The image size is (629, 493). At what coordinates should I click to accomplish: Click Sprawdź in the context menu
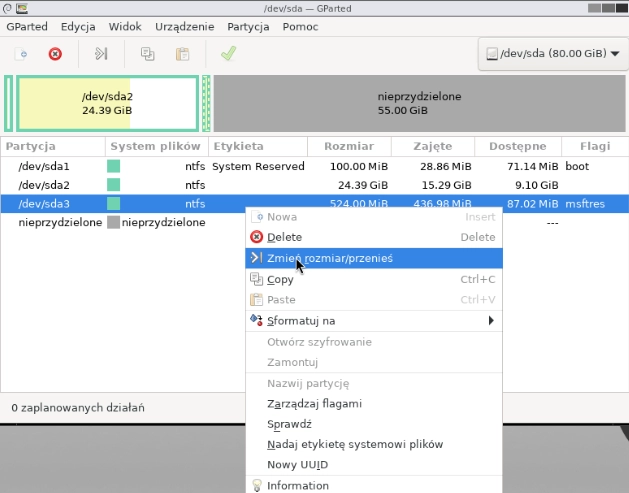pyautogui.click(x=289, y=424)
